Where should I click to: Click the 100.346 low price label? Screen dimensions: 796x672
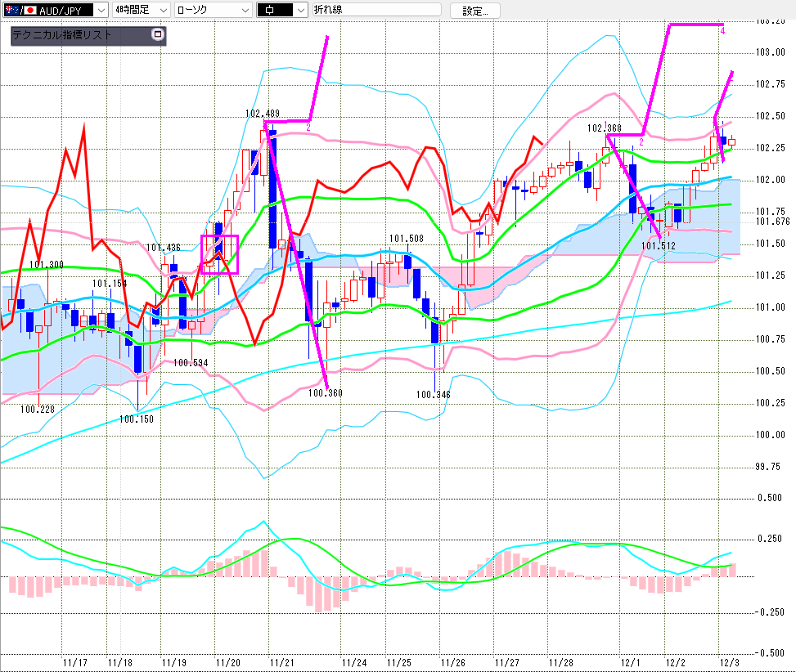point(433,394)
